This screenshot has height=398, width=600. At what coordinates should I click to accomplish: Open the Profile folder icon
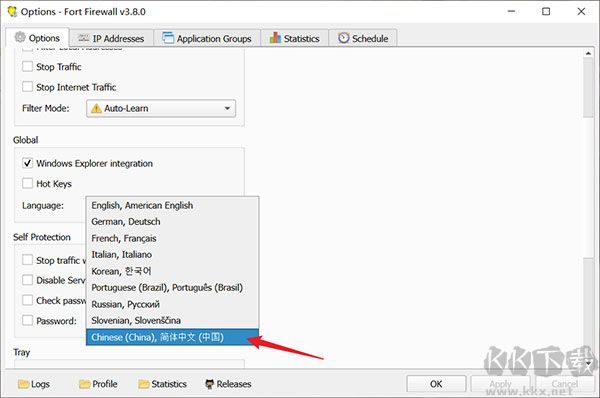point(85,383)
